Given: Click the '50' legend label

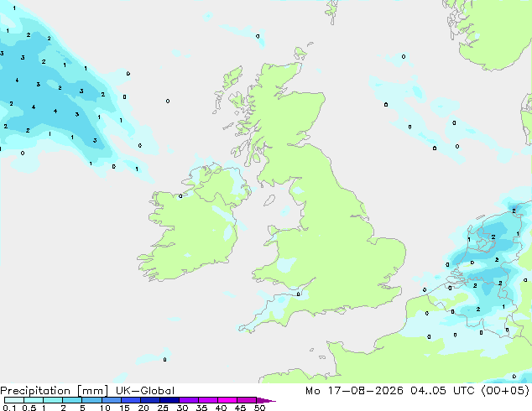Looking at the screenshot, I should pos(259,408).
